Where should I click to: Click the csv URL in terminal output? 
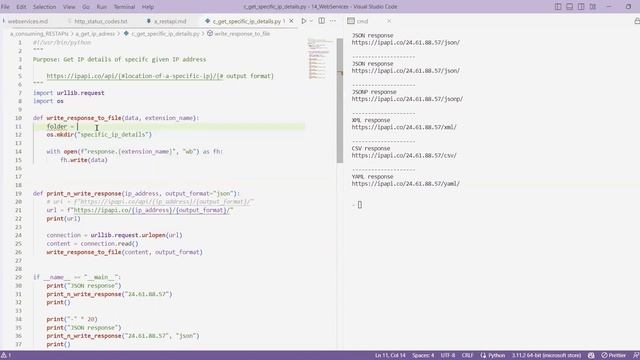click(x=404, y=156)
